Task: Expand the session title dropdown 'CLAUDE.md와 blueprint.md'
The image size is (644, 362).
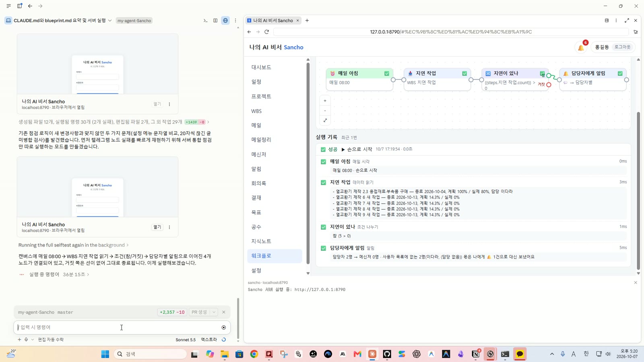Action: point(110,21)
